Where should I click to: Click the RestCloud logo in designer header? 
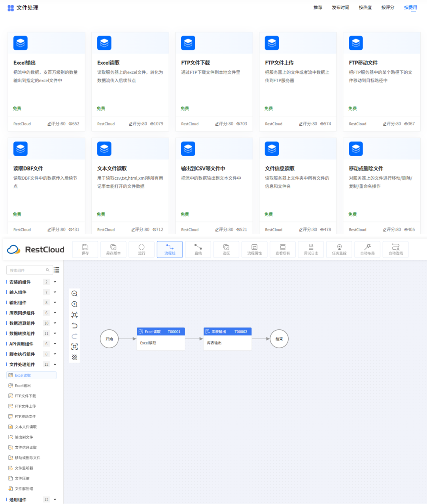pos(36,250)
